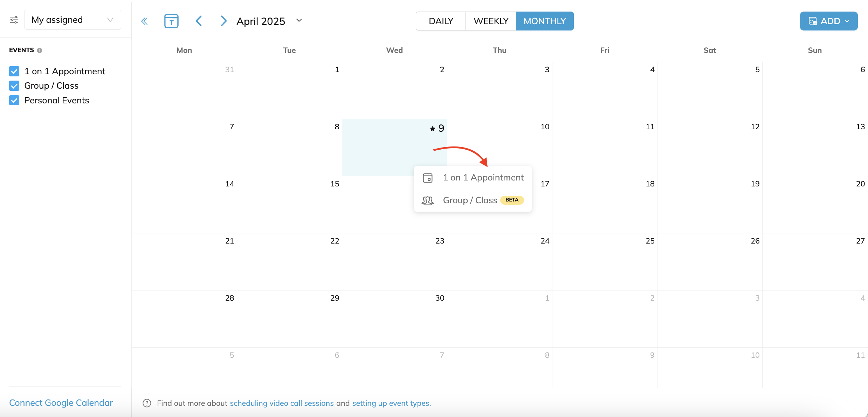The width and height of the screenshot is (868, 417).
Task: Open the April 2025 month picker
Action: (x=299, y=21)
